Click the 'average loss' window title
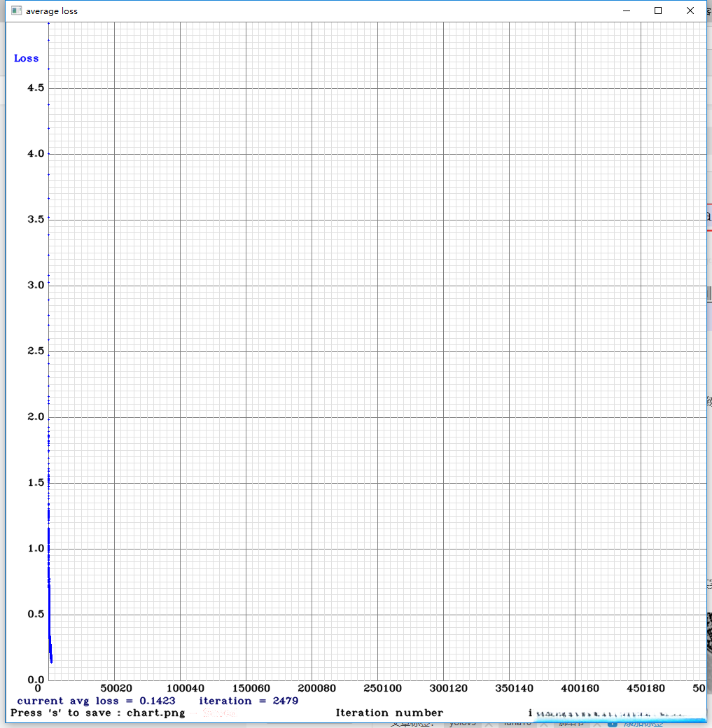 (x=52, y=11)
